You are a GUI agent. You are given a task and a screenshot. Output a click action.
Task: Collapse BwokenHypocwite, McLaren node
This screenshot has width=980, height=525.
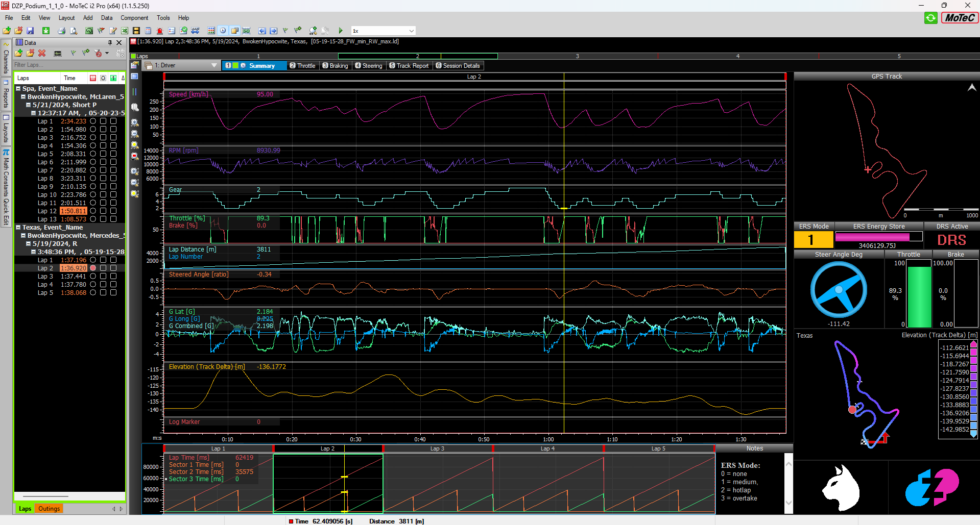coord(23,97)
